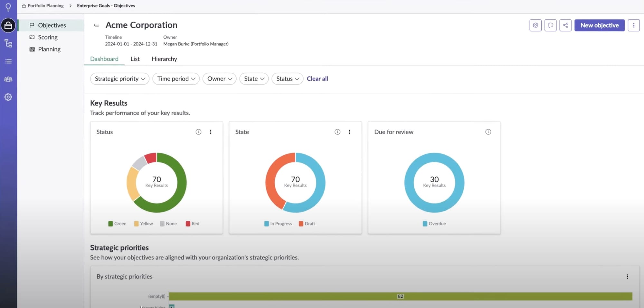Click the share icon button
Screen dimensions: 644x308
(565, 25)
